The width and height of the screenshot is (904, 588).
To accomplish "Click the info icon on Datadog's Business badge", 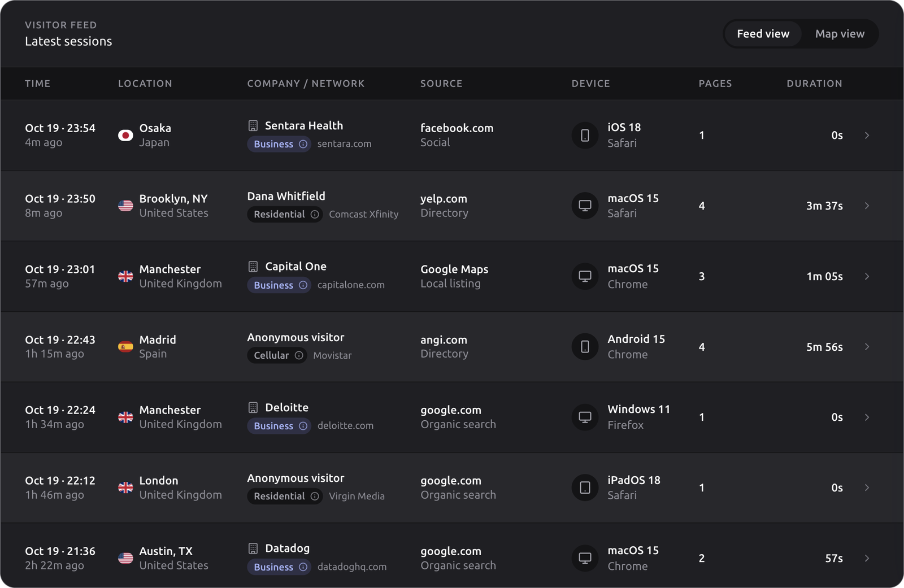I will coord(303,567).
